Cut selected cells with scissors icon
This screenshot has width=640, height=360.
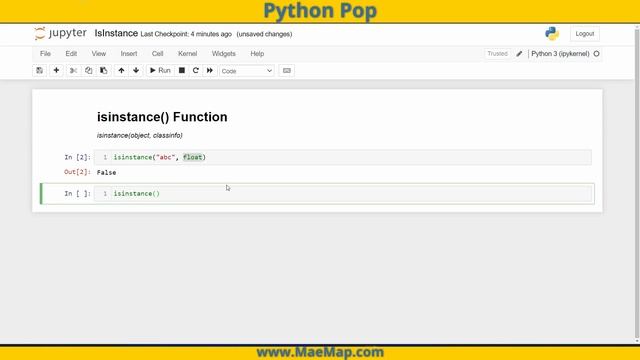click(73, 71)
